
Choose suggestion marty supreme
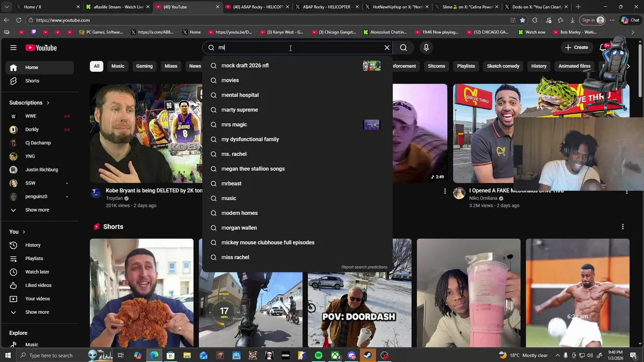297,110
